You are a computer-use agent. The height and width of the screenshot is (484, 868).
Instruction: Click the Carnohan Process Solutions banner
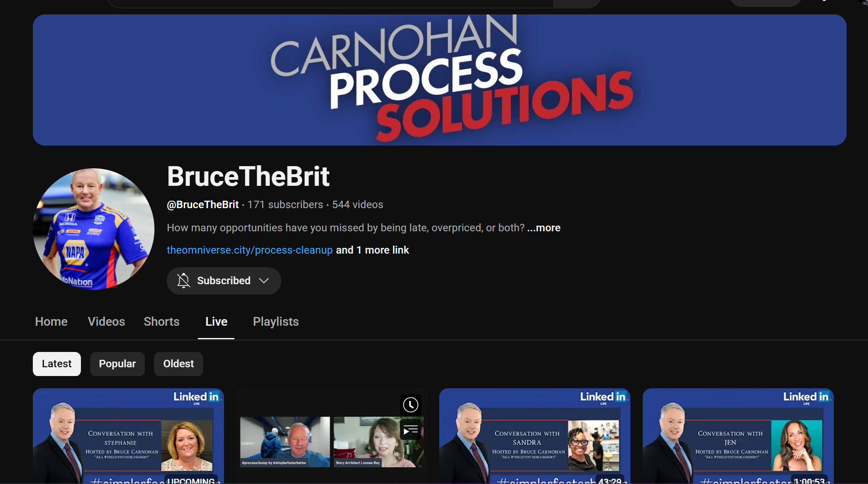pyautogui.click(x=439, y=80)
